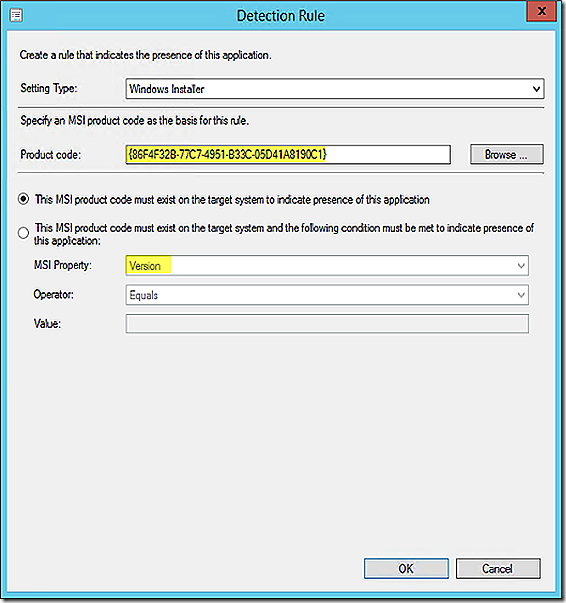566x603 pixels.
Task: Click the Value input field
Action: pos(327,324)
